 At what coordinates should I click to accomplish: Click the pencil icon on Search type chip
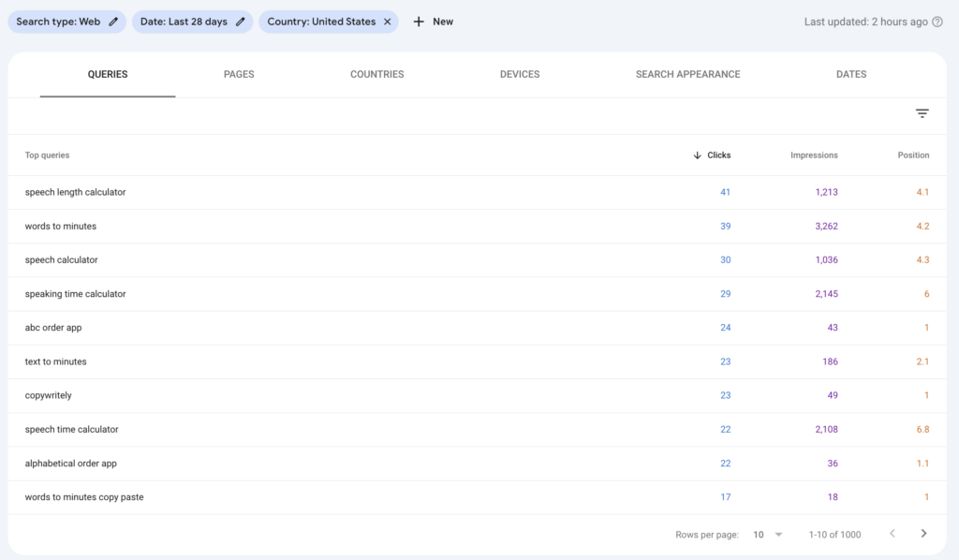tap(113, 22)
